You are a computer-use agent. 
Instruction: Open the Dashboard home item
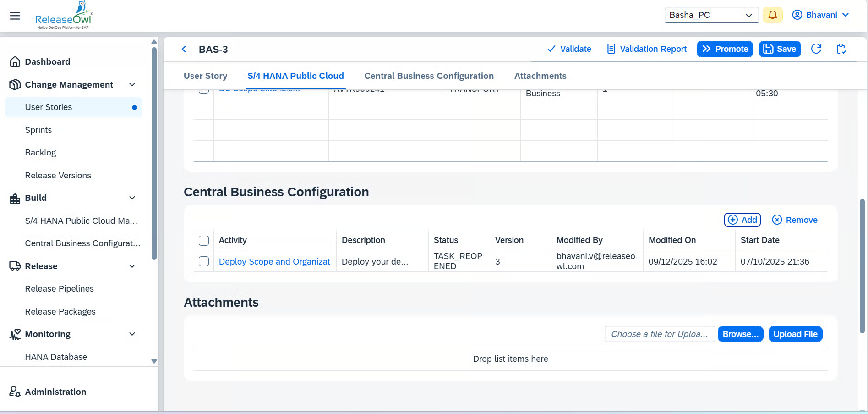[47, 61]
